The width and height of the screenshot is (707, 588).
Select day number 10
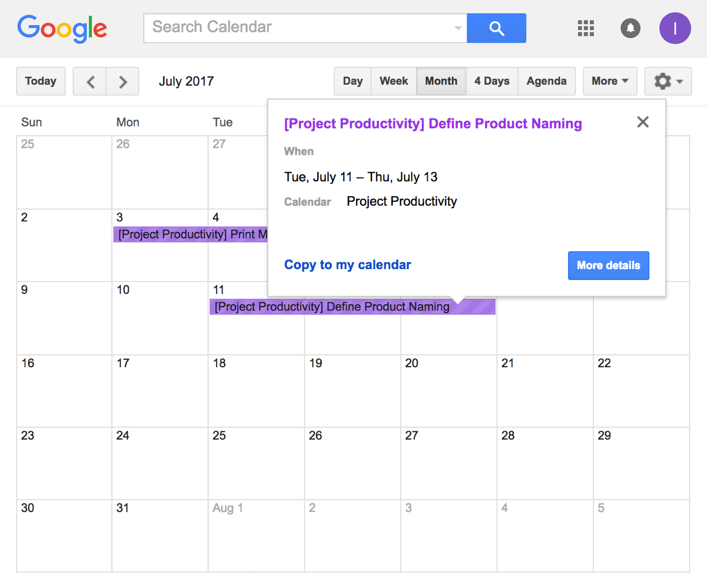coord(123,290)
